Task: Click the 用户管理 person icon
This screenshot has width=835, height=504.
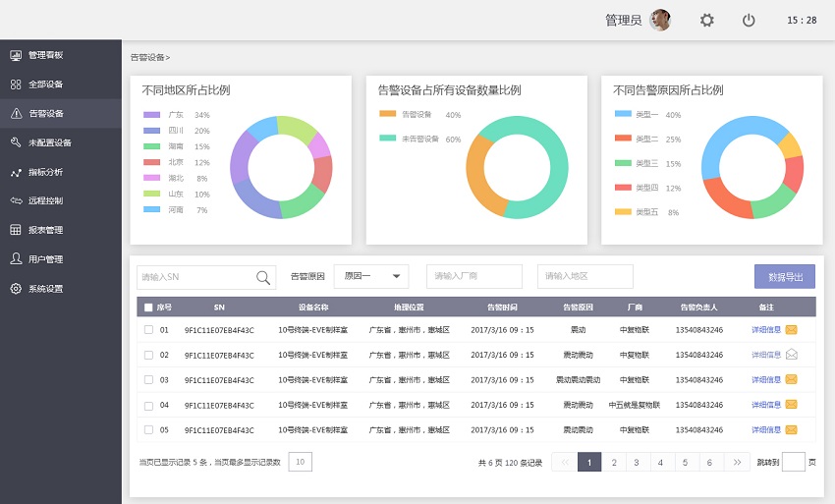Action: click(x=16, y=259)
